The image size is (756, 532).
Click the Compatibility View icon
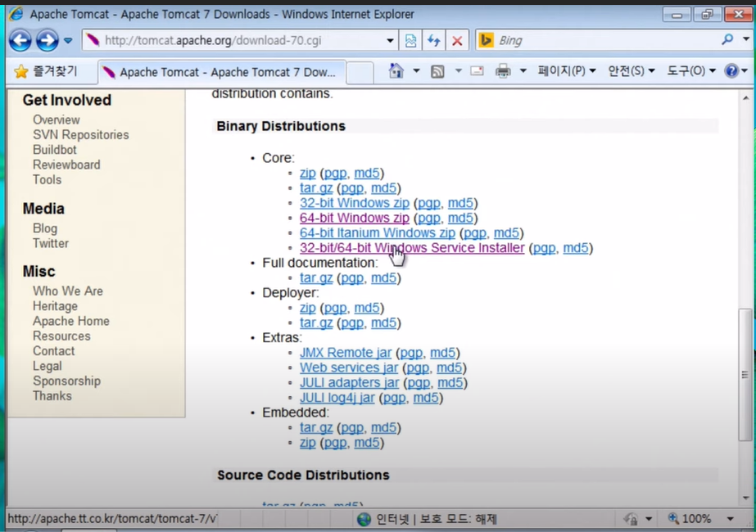(x=411, y=40)
